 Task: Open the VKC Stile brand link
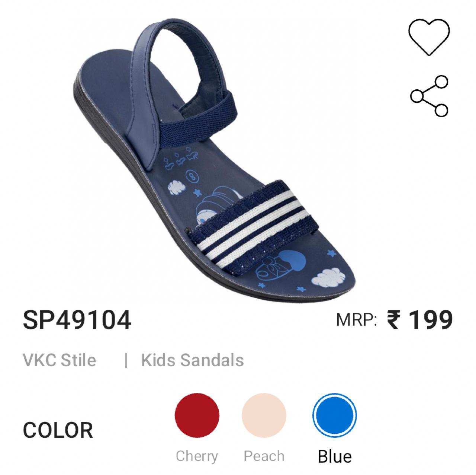pyautogui.click(x=59, y=360)
